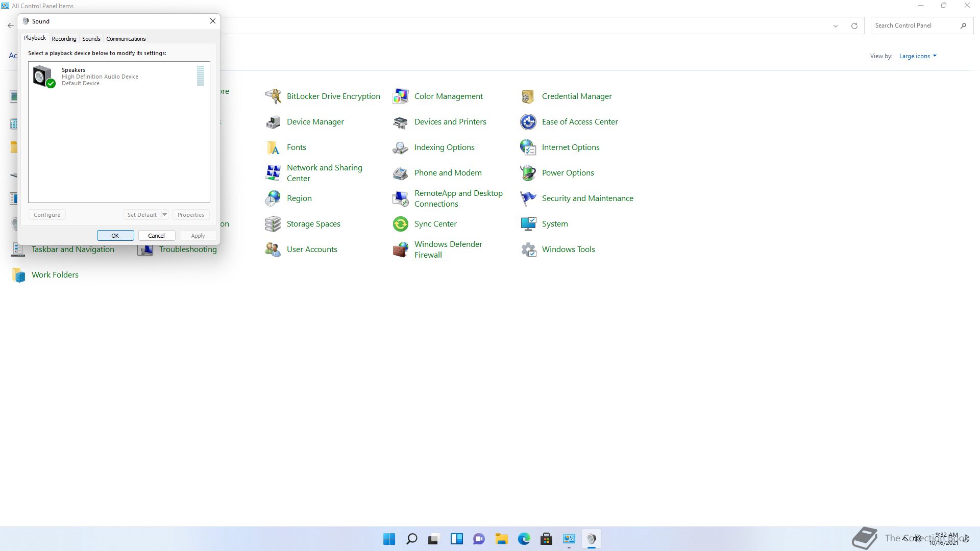This screenshot has height=551, width=980.
Task: Click the Storage Spaces link text
Action: tap(313, 223)
